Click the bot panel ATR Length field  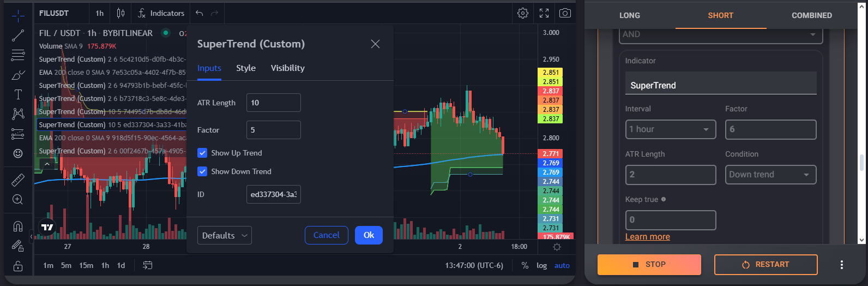coord(671,175)
